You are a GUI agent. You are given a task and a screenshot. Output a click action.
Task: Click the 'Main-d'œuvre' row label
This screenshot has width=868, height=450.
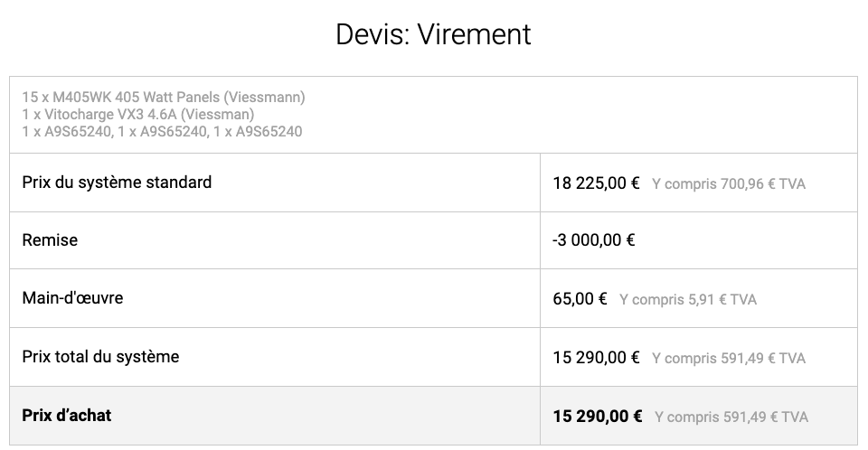72,298
